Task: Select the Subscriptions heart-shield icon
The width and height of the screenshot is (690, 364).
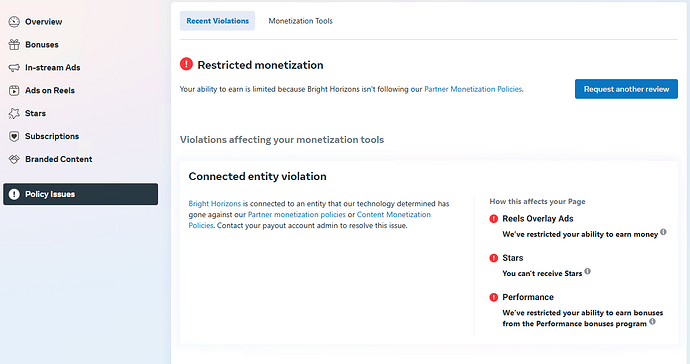Action: pos(14,136)
